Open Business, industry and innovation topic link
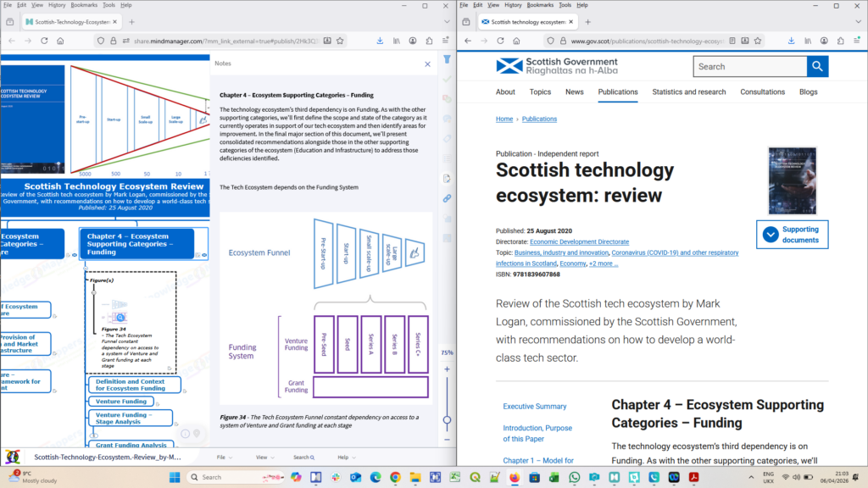 click(x=561, y=252)
